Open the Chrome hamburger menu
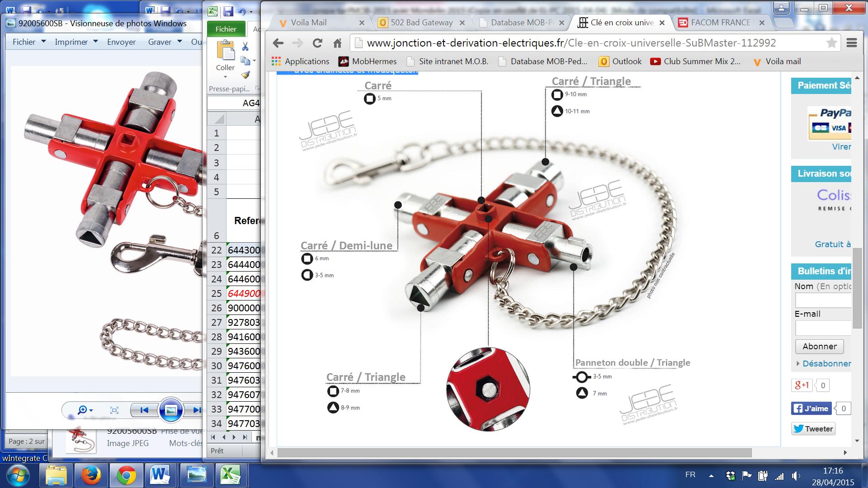The height and width of the screenshot is (488, 868). pos(852,43)
